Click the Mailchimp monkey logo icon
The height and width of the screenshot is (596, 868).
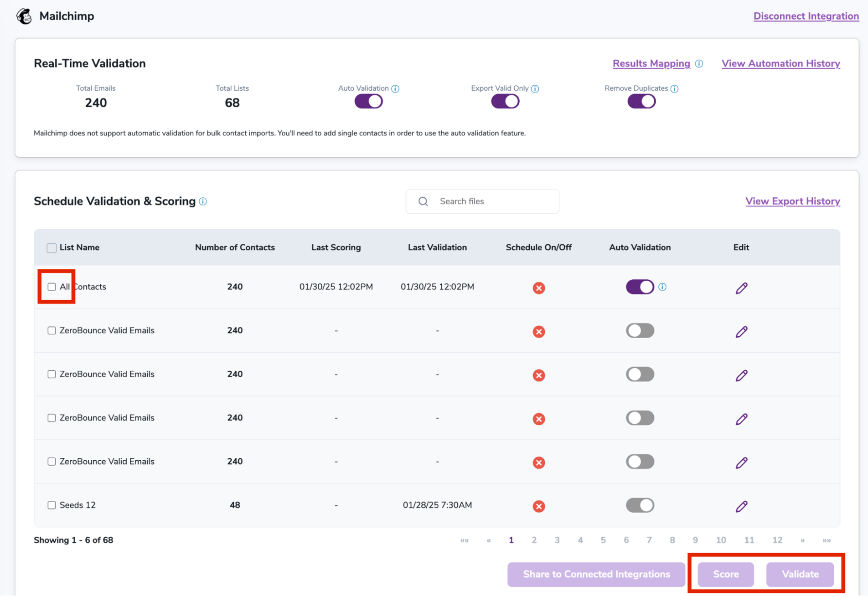24,16
